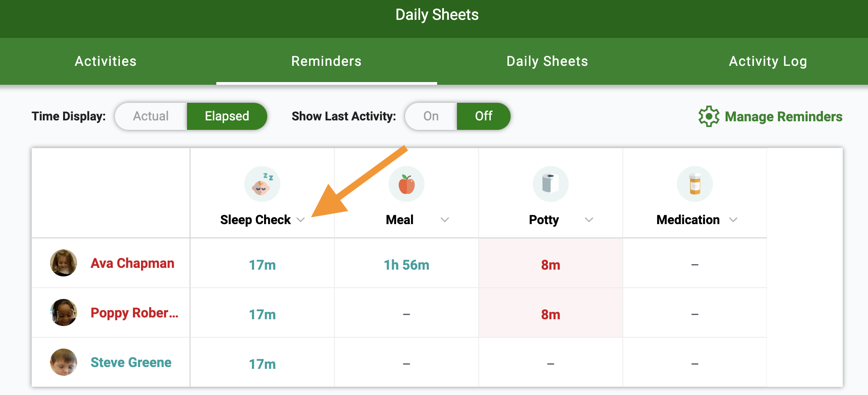Expand the Potty column dropdown arrow

coord(589,220)
